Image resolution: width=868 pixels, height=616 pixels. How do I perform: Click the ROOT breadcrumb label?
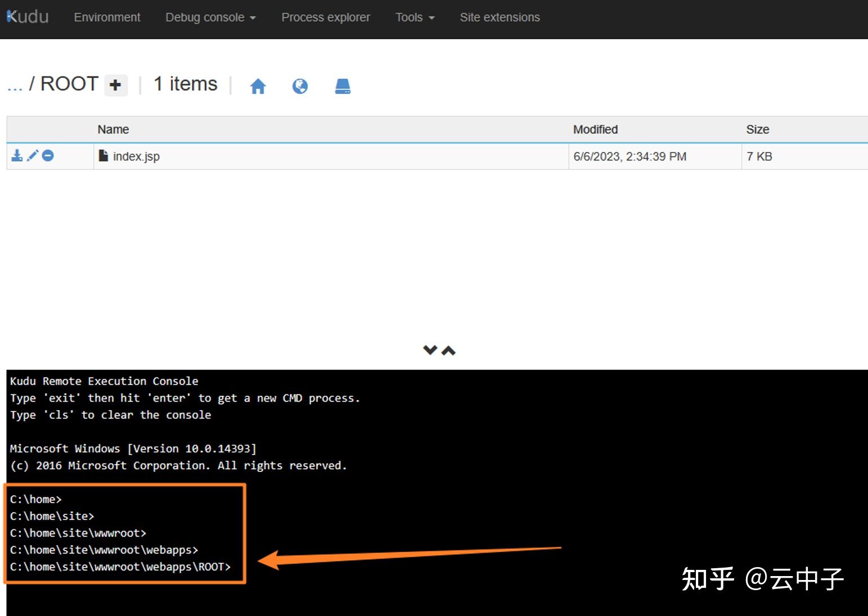(69, 84)
